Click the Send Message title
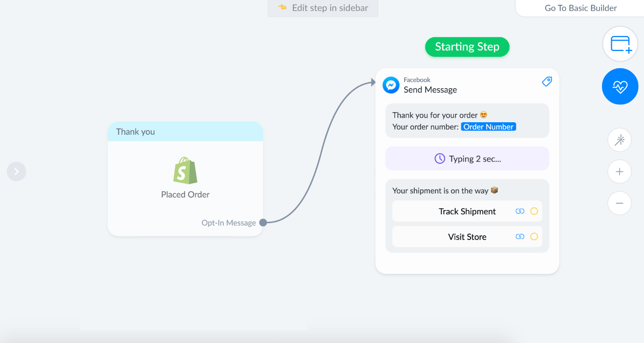Viewport: 644px width, 343px height. click(430, 90)
